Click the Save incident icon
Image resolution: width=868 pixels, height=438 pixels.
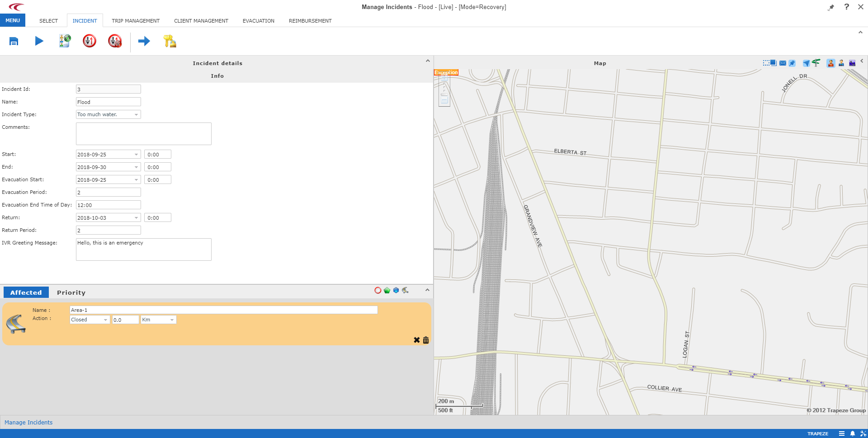[x=14, y=41]
